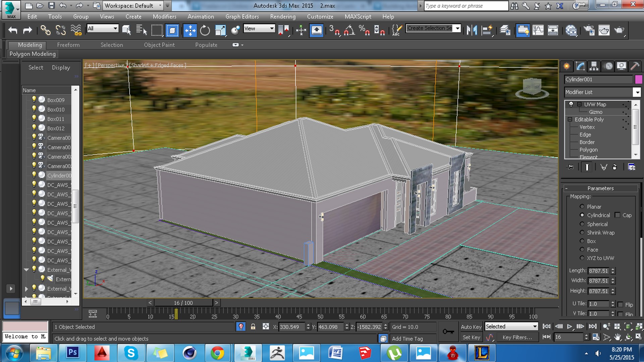Click Polygon Modeling panel button
The width and height of the screenshot is (644, 362).
coord(33,54)
